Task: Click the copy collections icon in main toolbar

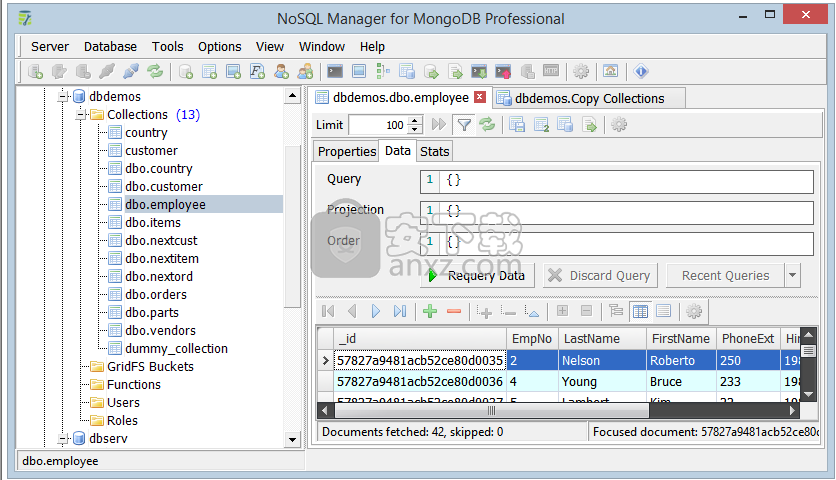Action: [407, 71]
